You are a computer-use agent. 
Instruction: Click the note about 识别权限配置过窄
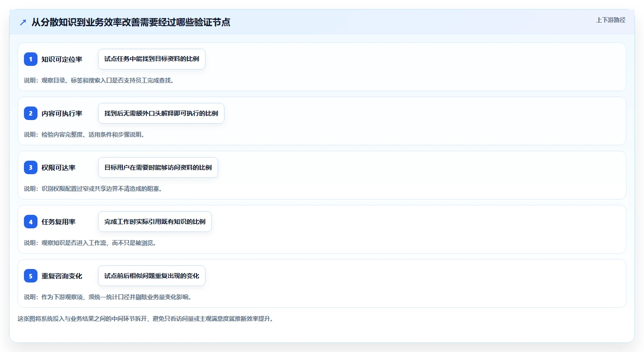(x=93, y=189)
